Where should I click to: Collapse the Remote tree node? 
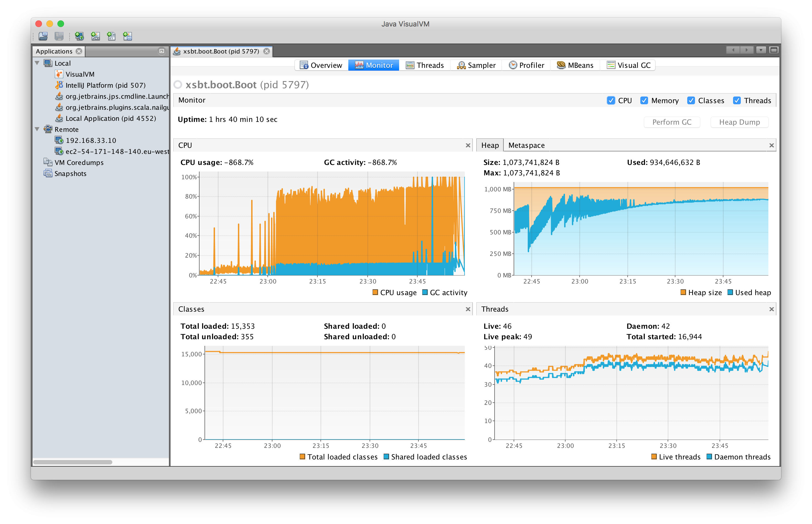(37, 129)
